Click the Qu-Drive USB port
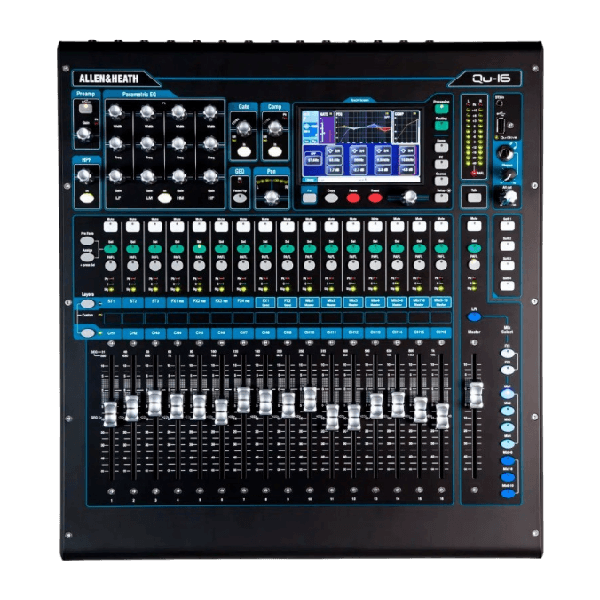 [x=501, y=125]
